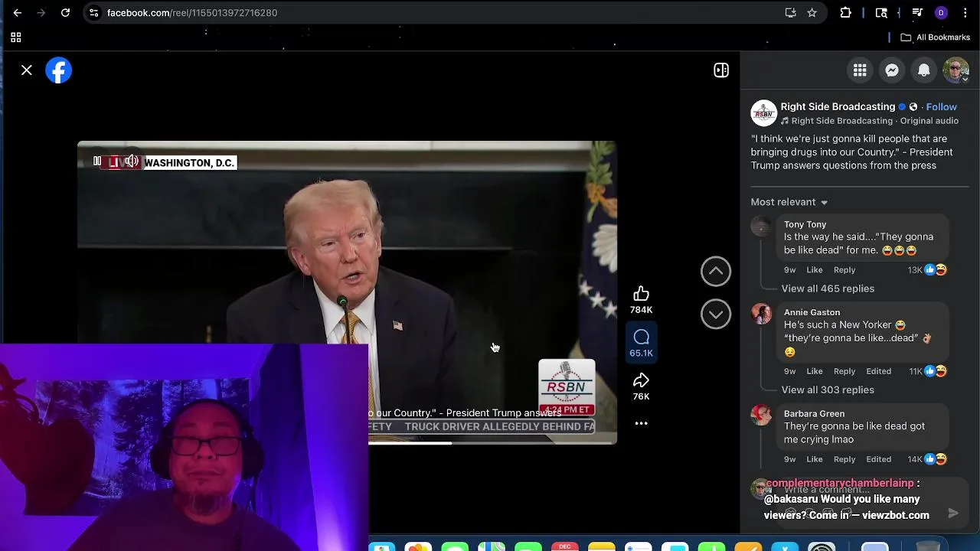Image resolution: width=980 pixels, height=551 pixels.
Task: Open the reel comments bubble icon
Action: [641, 337]
